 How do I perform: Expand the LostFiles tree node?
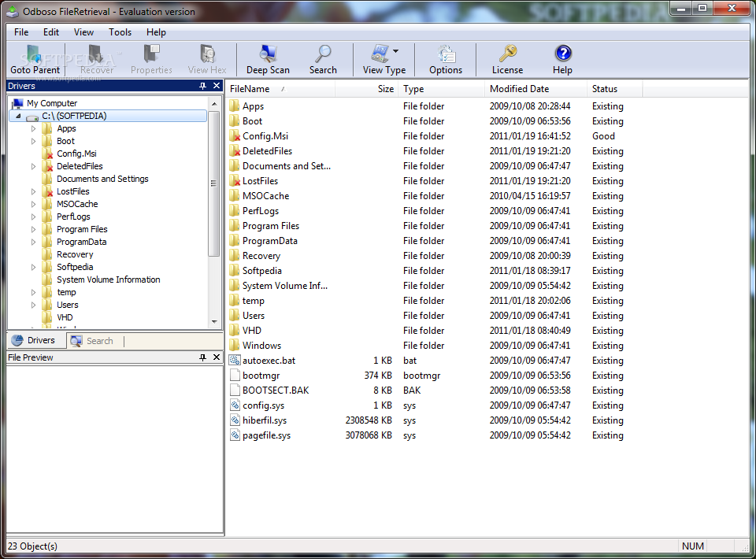[33, 191]
